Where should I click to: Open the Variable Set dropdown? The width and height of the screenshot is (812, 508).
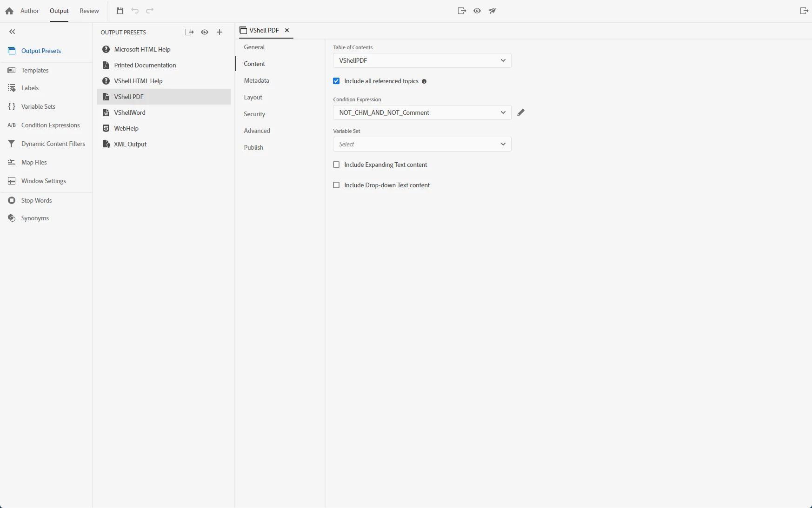(x=422, y=144)
